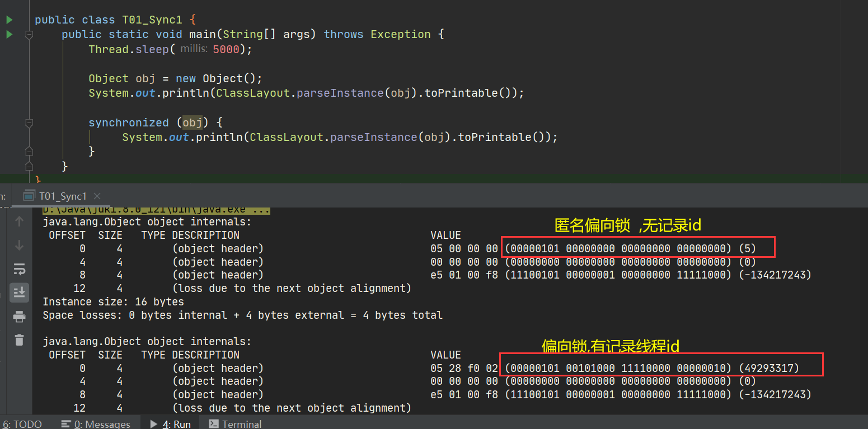Click the word Exception in the throws clause
The width and height of the screenshot is (868, 429).
pyautogui.click(x=401, y=34)
